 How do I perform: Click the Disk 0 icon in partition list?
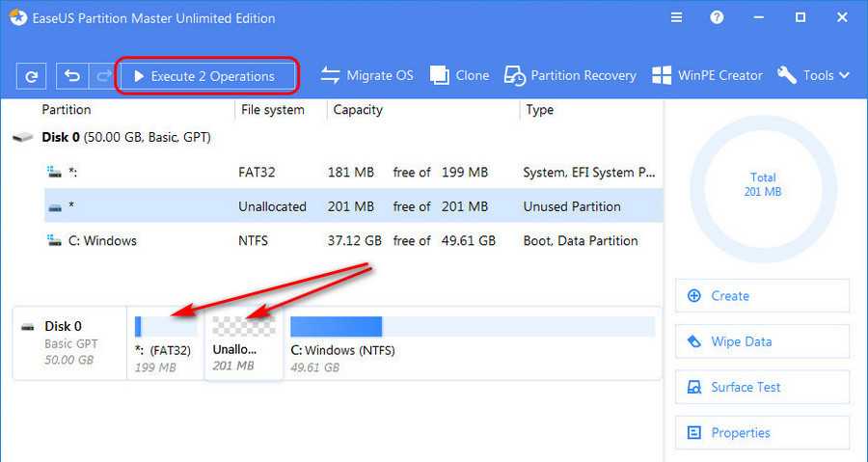pyautogui.click(x=23, y=137)
